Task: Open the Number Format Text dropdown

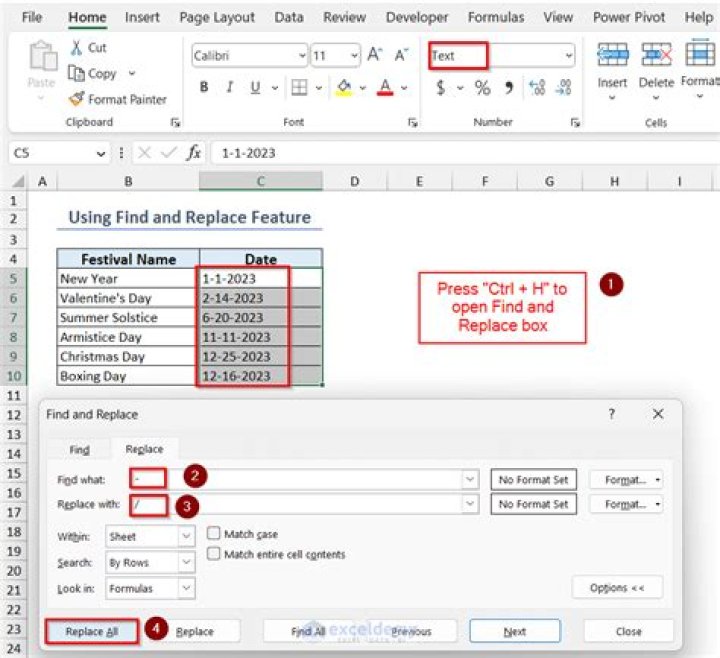Action: click(568, 56)
